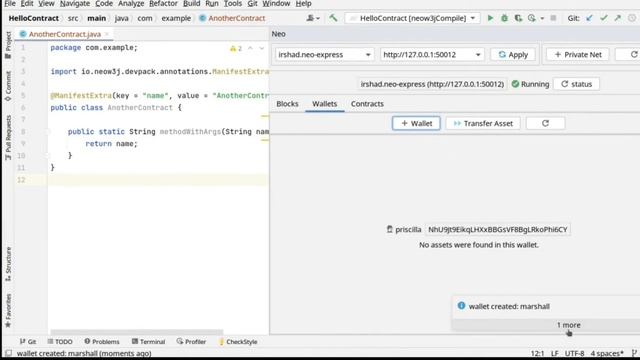Start the Debug bug icon
The width and height of the screenshot is (640, 360).
504,18
